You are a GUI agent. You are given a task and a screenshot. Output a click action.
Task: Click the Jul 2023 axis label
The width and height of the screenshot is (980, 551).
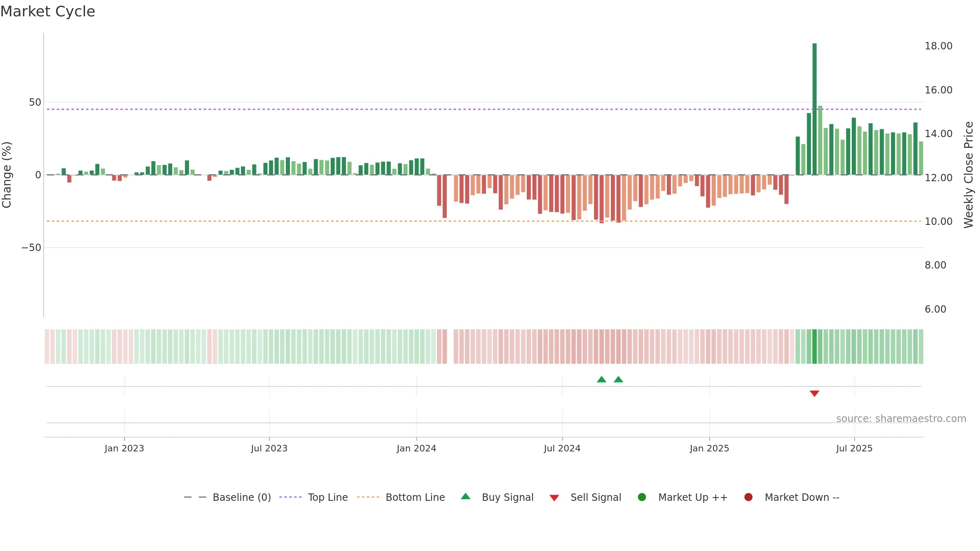[269, 448]
